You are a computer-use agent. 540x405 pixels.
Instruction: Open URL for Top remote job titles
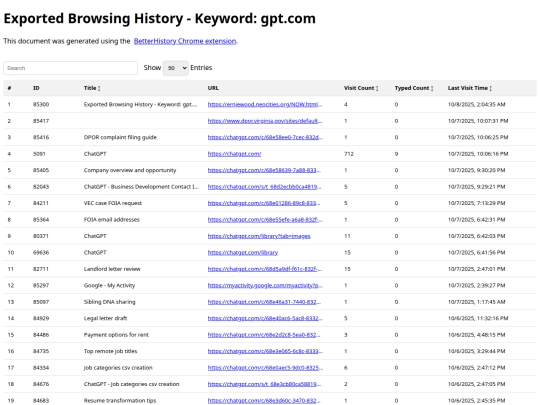click(x=265, y=351)
